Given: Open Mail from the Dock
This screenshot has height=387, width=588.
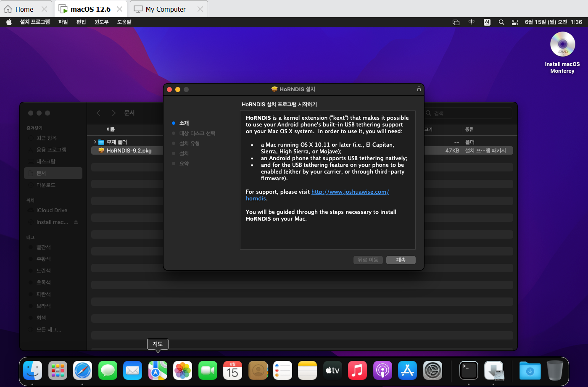Looking at the screenshot, I should tap(133, 371).
